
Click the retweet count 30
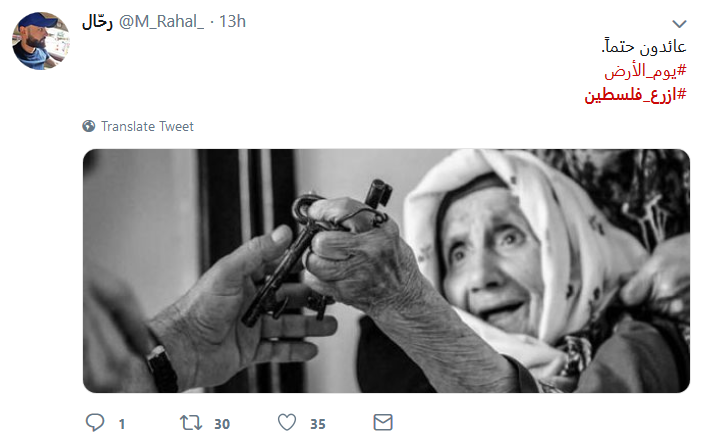coord(222,424)
